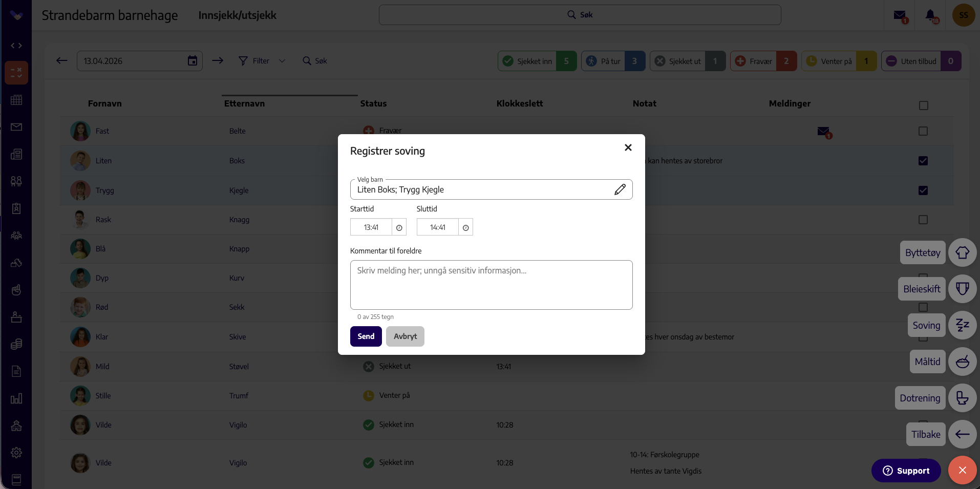Sort by Status column header
This screenshot has width=980, height=489.
(373, 103)
